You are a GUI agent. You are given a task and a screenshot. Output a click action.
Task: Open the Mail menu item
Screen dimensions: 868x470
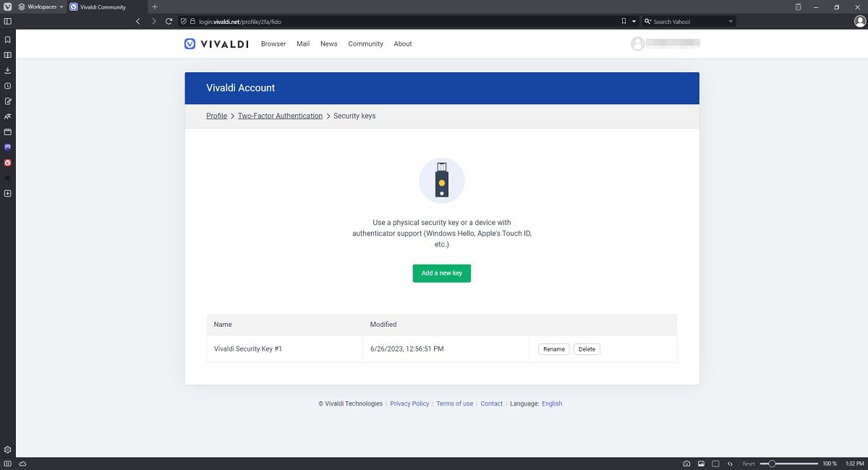[x=303, y=44]
